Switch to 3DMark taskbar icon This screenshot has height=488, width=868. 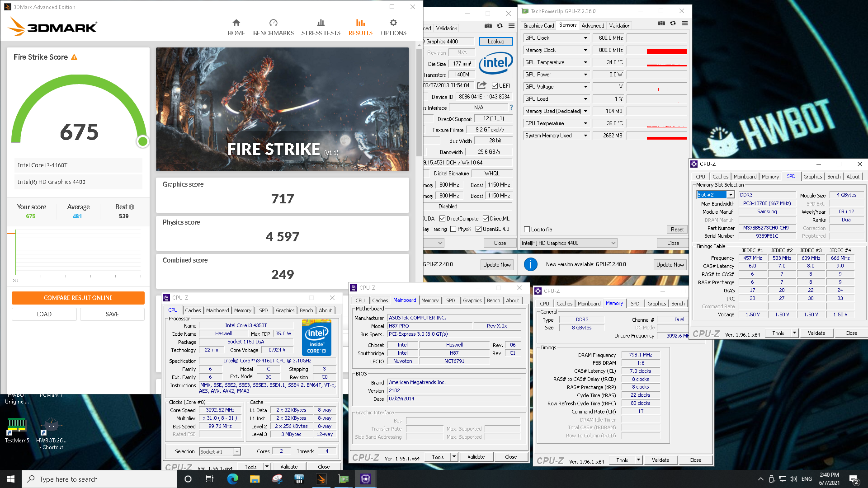[x=321, y=479]
